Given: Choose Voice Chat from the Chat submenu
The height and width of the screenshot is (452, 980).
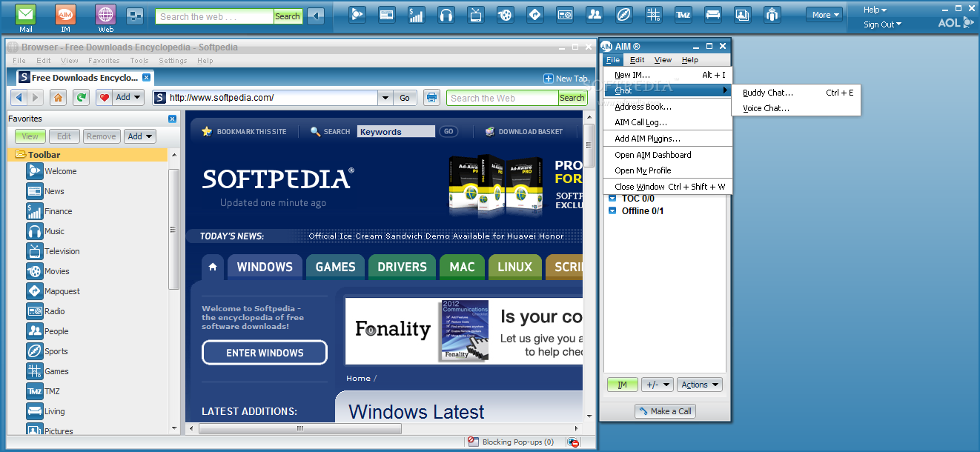Looking at the screenshot, I should tap(796, 108).
